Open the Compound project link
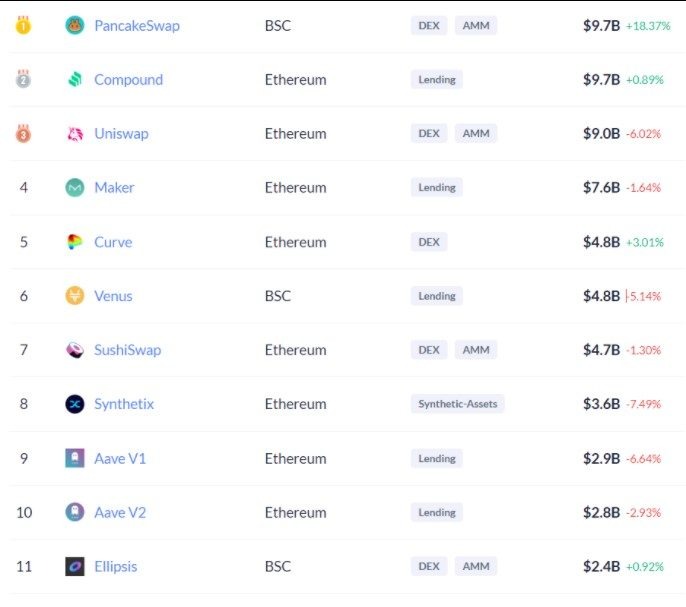 coord(128,80)
